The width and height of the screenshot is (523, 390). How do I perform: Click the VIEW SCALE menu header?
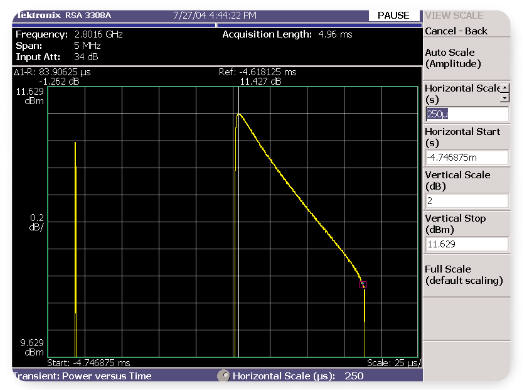point(454,16)
